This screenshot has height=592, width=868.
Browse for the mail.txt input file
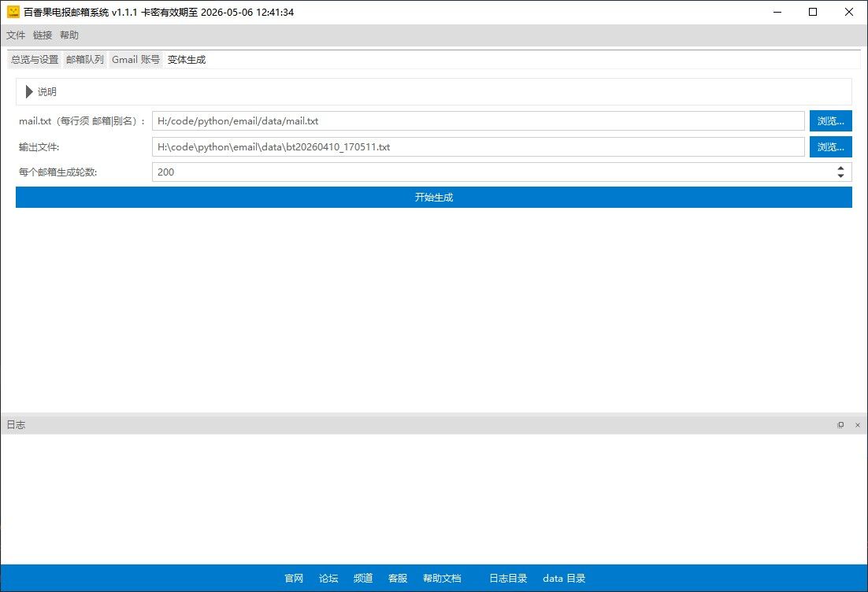pyautogui.click(x=830, y=121)
